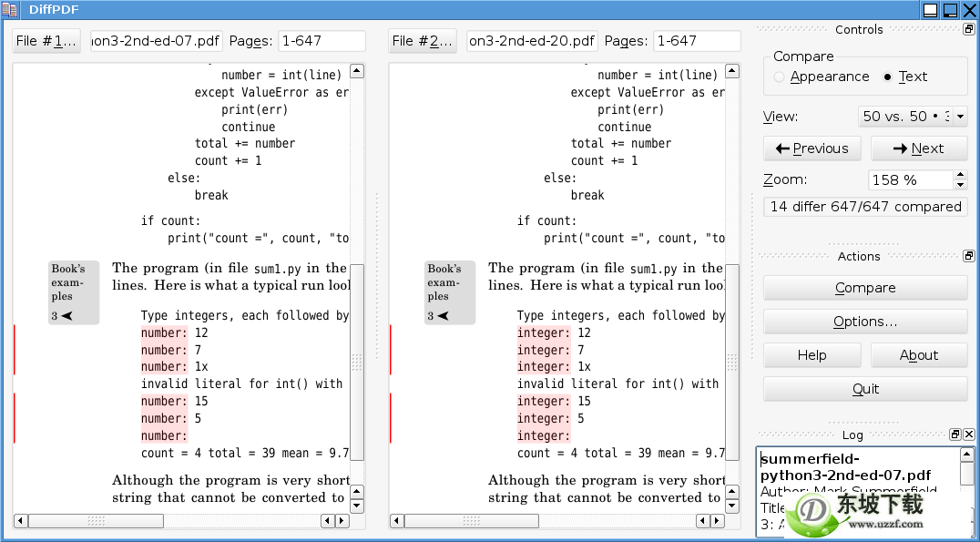Click the status text '14 differ 647/647 compared'
980x542 pixels.
pos(865,207)
